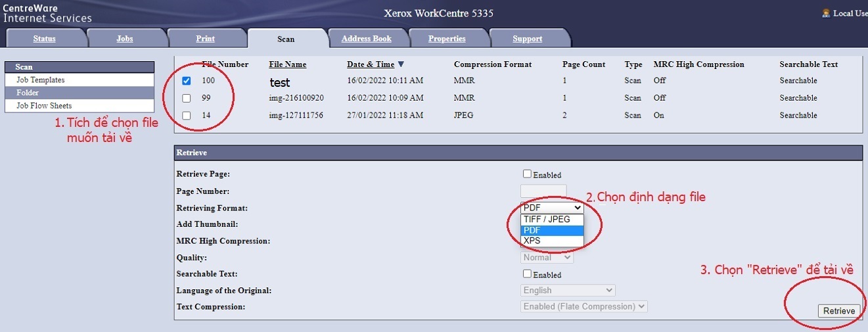Check the file number 99 checkbox

click(x=187, y=98)
